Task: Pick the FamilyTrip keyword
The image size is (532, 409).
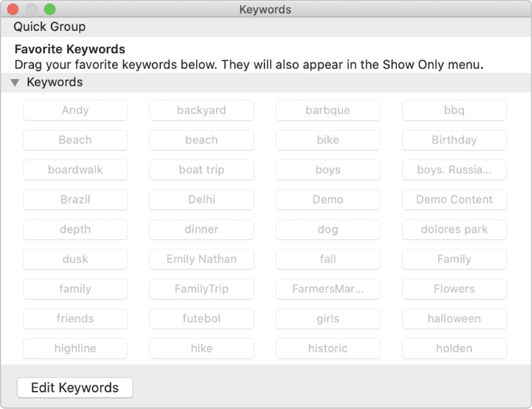Action: 201,289
